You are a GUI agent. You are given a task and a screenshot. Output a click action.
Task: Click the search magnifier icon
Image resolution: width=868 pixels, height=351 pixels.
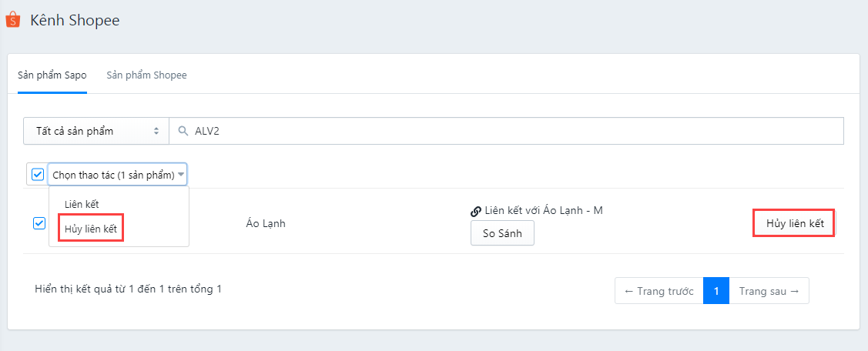pos(183,131)
